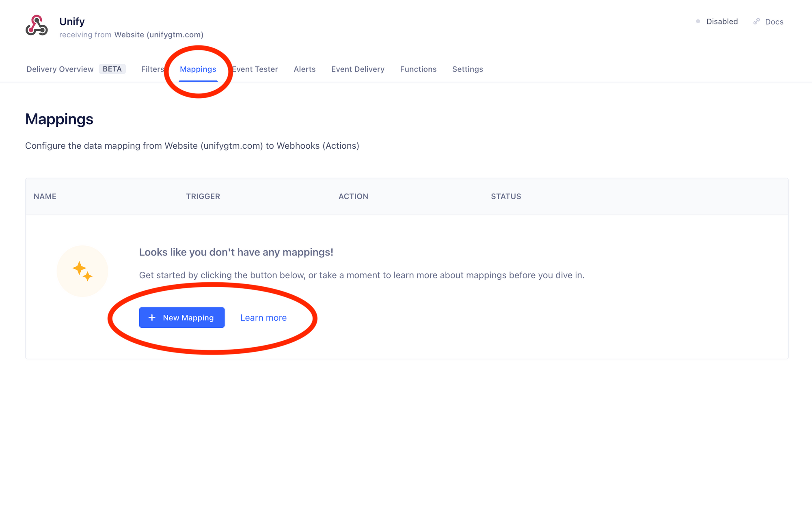Click the BETA badge
Screen dimensions: 812x532
(x=112, y=69)
